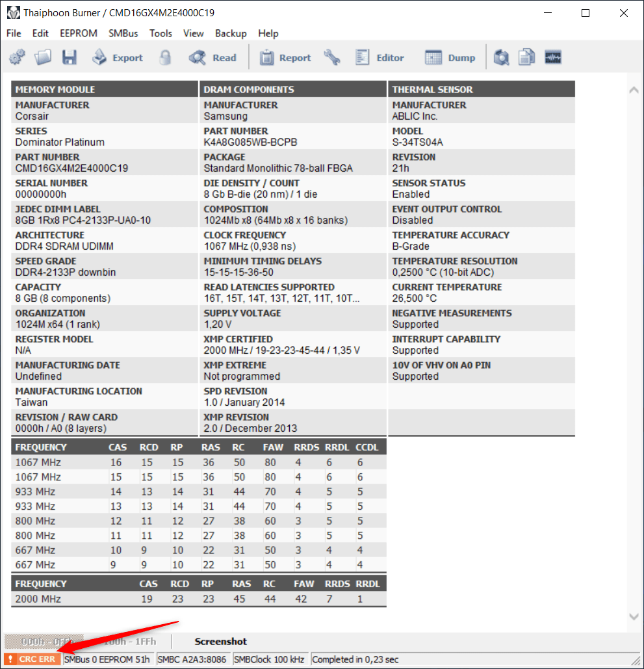Click the THERMAL SENSOR column header

482,89
